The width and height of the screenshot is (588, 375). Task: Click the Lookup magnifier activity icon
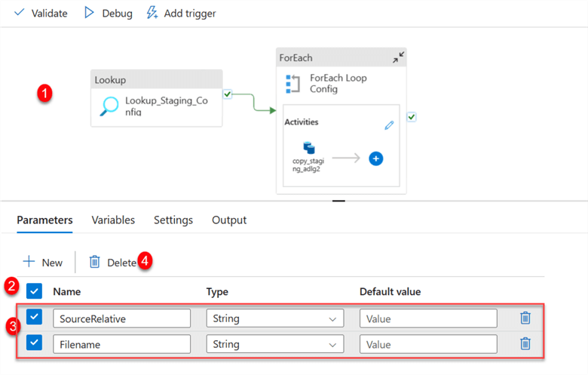click(109, 107)
